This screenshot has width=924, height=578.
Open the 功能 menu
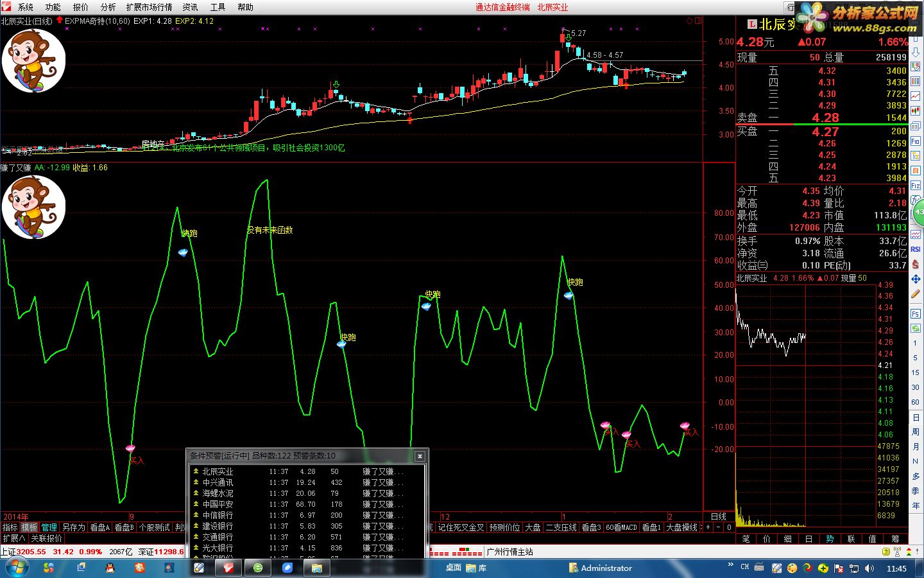tap(53, 7)
